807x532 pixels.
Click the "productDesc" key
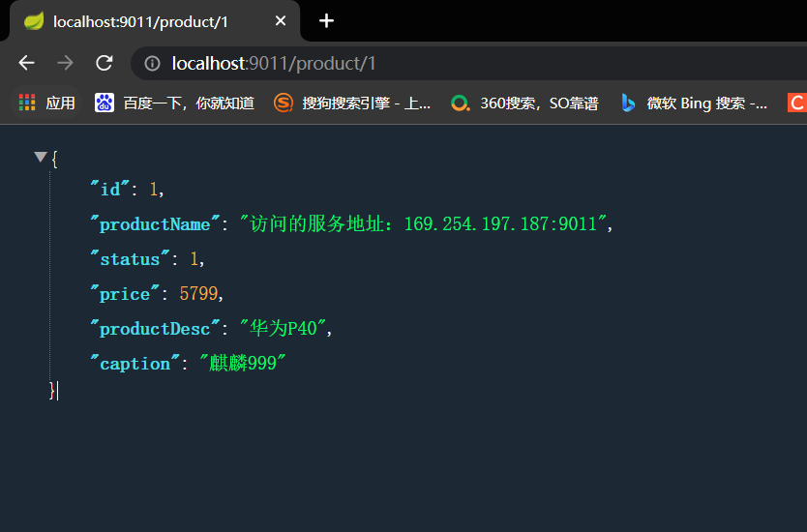(155, 328)
